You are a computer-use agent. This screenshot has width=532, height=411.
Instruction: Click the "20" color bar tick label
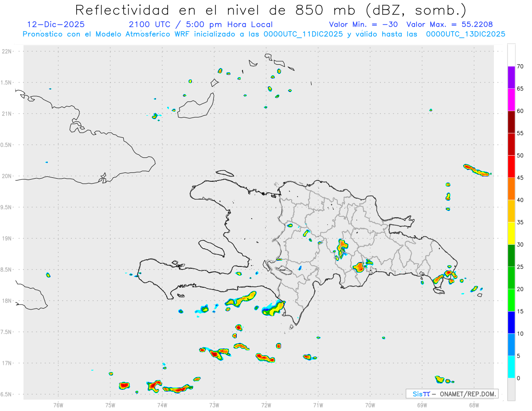tap(520, 289)
